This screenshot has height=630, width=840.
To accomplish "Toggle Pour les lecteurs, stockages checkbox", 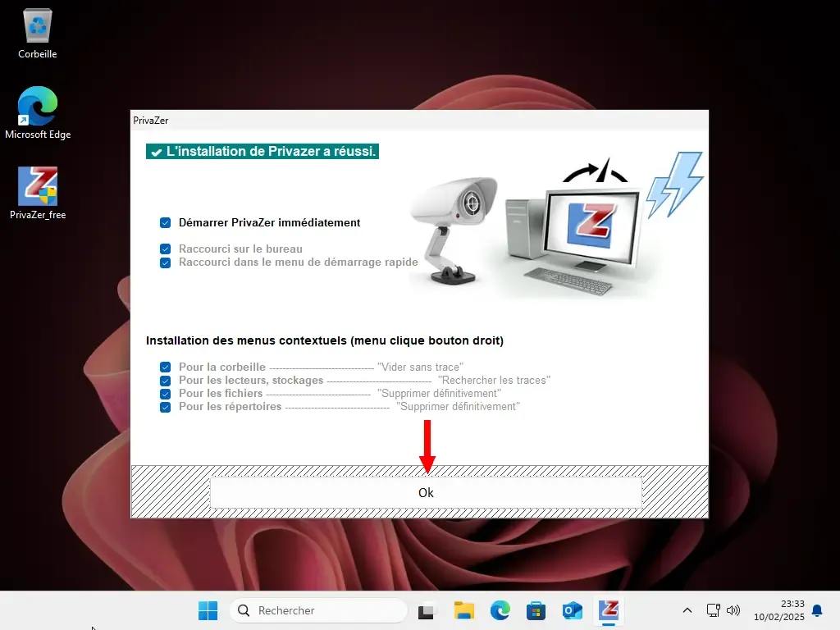I will [165, 381].
